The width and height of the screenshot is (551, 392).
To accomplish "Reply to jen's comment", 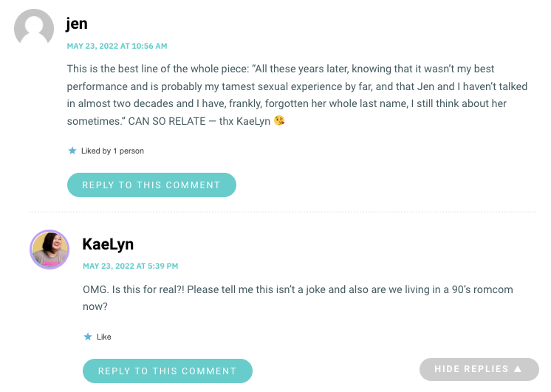I will coord(151,185).
